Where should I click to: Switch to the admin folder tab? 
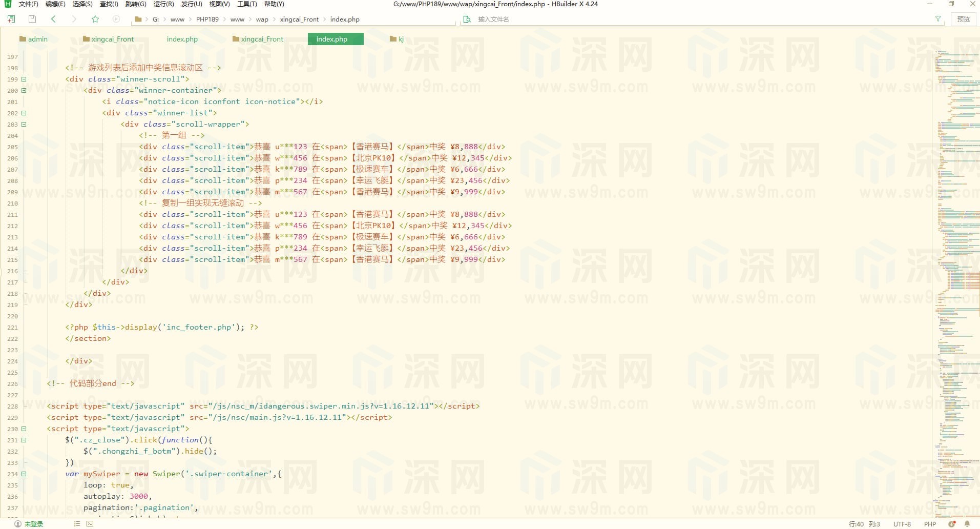pos(33,39)
